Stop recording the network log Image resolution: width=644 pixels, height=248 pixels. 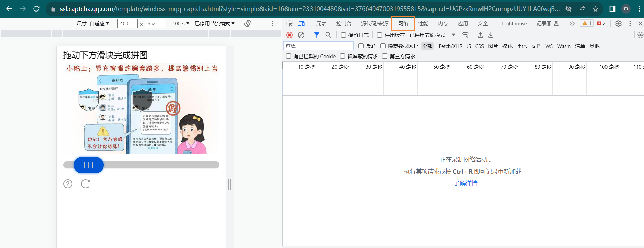290,35
